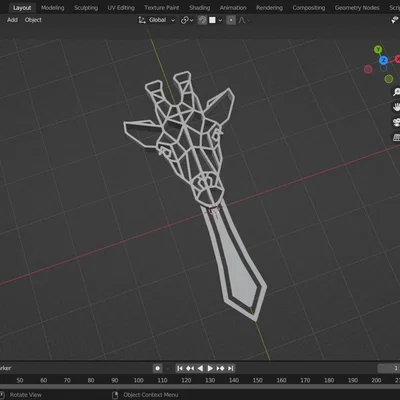
Task: Open the Add menu in viewport header
Action: pyautogui.click(x=12, y=20)
